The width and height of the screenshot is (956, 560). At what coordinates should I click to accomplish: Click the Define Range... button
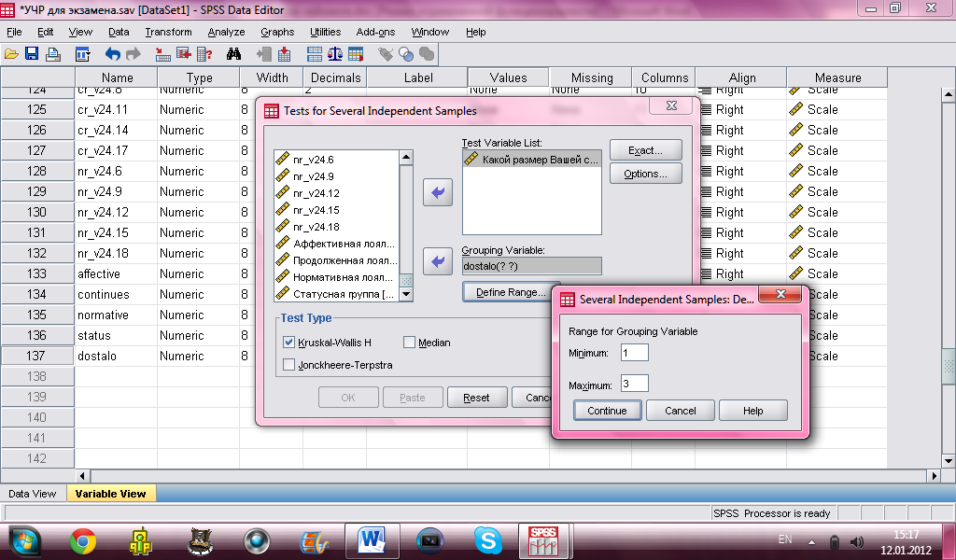pos(511,292)
